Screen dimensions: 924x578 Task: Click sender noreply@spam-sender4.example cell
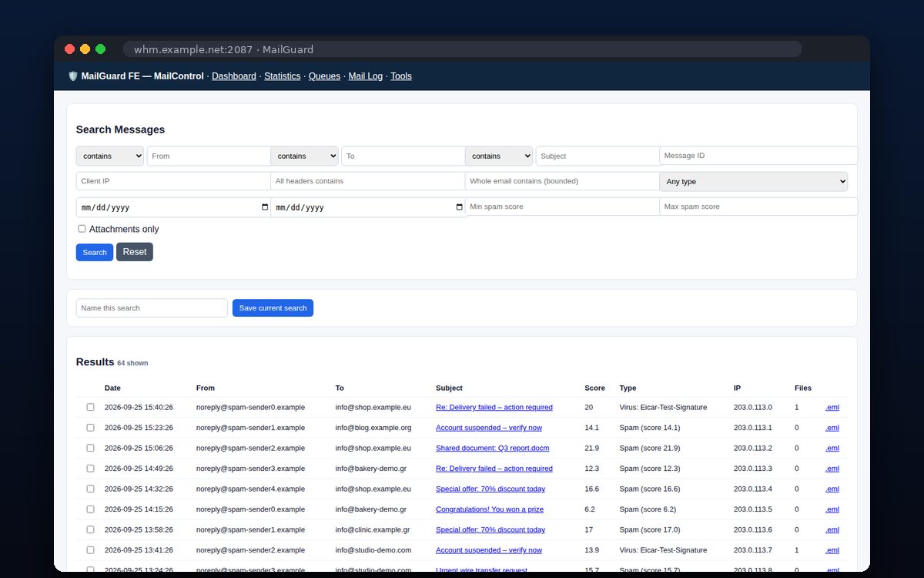[x=250, y=489]
